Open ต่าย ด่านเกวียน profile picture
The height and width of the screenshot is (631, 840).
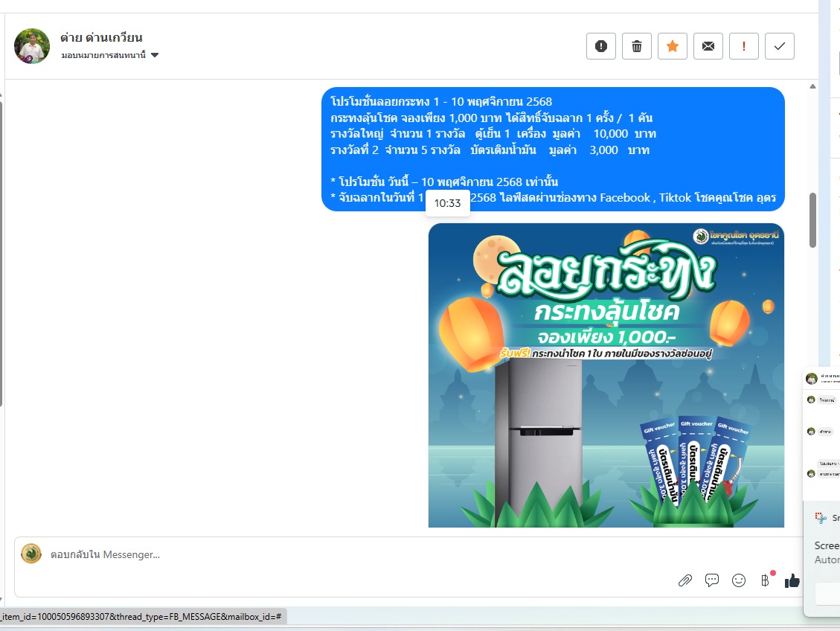(32, 46)
